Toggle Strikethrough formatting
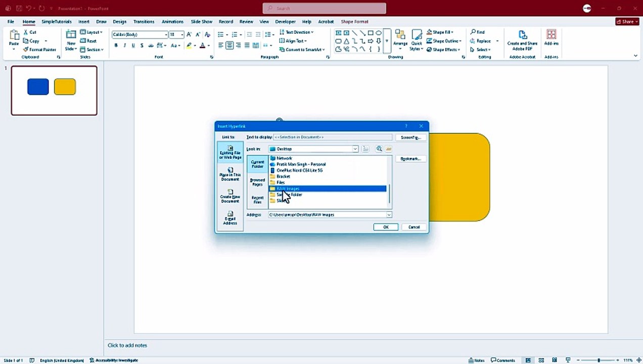The image size is (643, 364). click(x=151, y=45)
